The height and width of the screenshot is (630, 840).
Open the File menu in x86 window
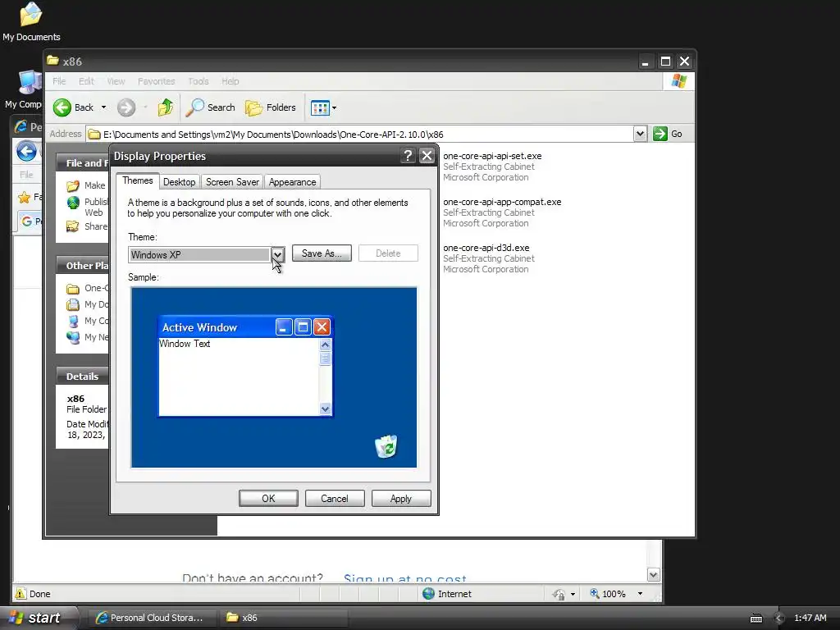point(59,81)
